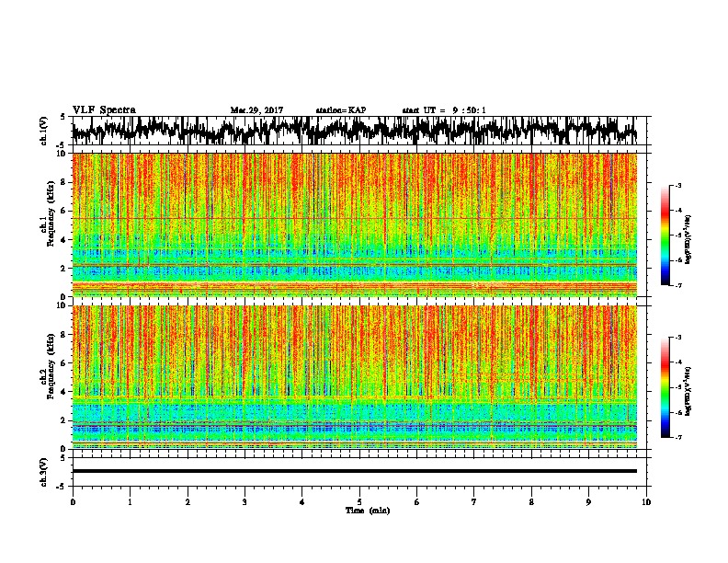Click the ch.1(V) waveform axis label
Viewport: 728px width, 563px height.
pyautogui.click(x=44, y=131)
